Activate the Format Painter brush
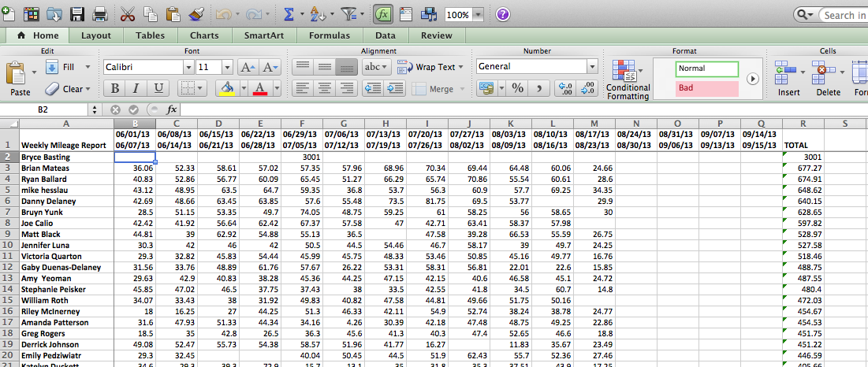Viewport: 868px width, 367px height. 195,14
